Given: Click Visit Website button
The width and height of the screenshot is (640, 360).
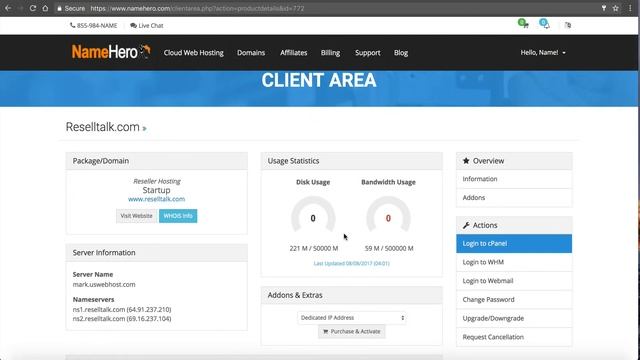Looking at the screenshot, I should [136, 216].
